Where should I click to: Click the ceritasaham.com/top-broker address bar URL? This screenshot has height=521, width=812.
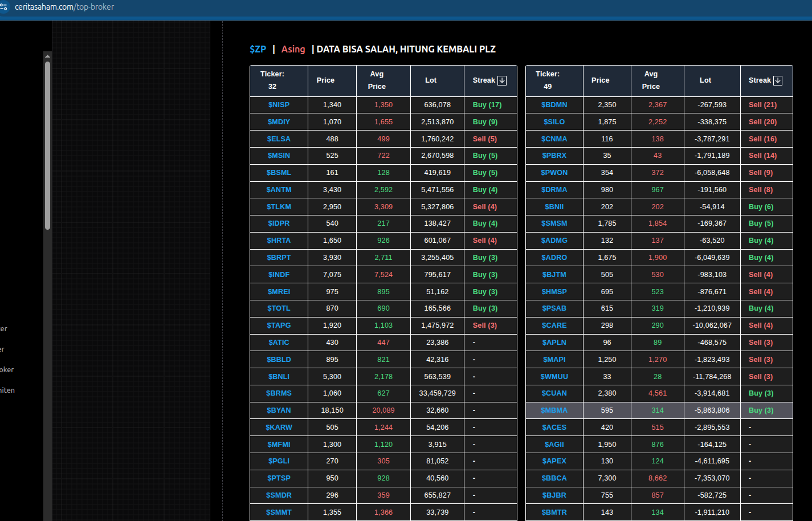click(64, 7)
